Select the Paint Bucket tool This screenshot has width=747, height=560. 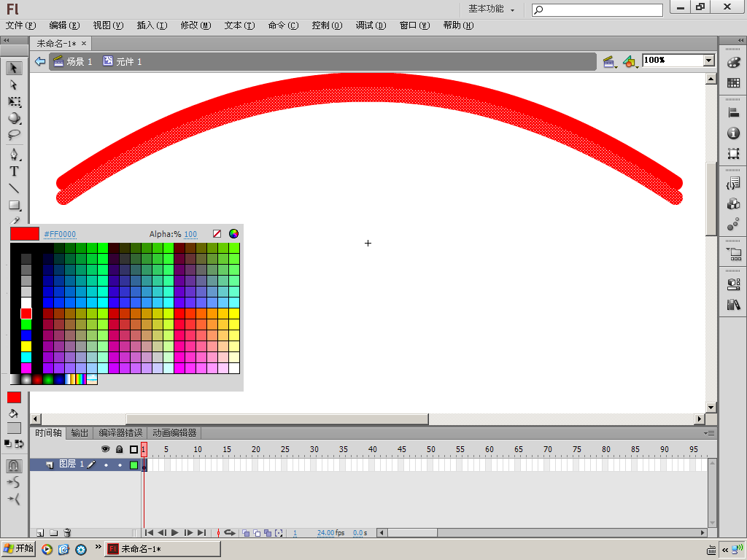pos(13,413)
